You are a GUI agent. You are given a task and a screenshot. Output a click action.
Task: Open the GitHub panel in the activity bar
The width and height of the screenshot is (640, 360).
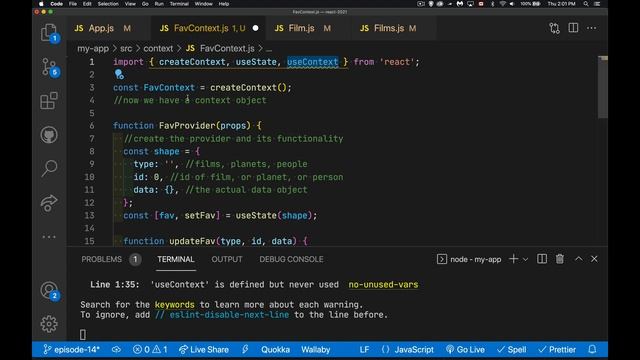[x=49, y=135]
